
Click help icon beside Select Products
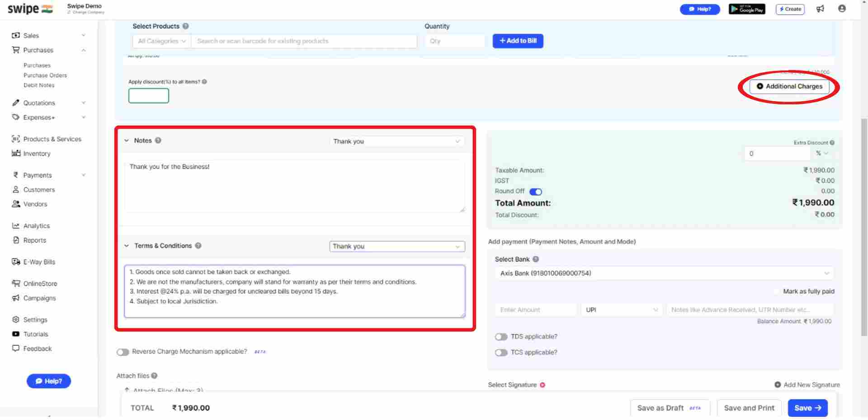(185, 26)
